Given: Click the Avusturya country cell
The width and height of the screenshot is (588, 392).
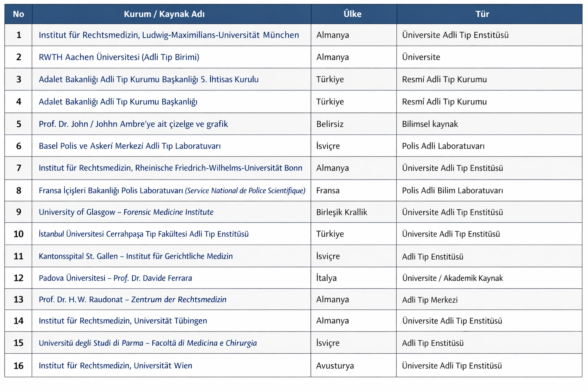Looking at the screenshot, I should pos(335,366).
